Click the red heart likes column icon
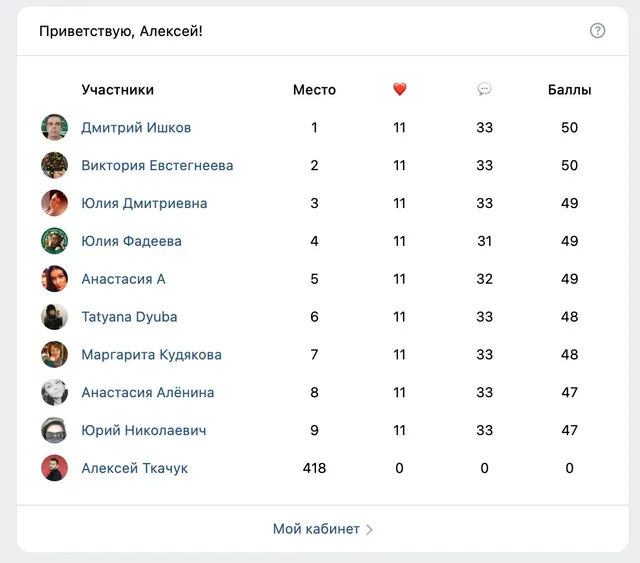640x563 pixels. [400, 89]
